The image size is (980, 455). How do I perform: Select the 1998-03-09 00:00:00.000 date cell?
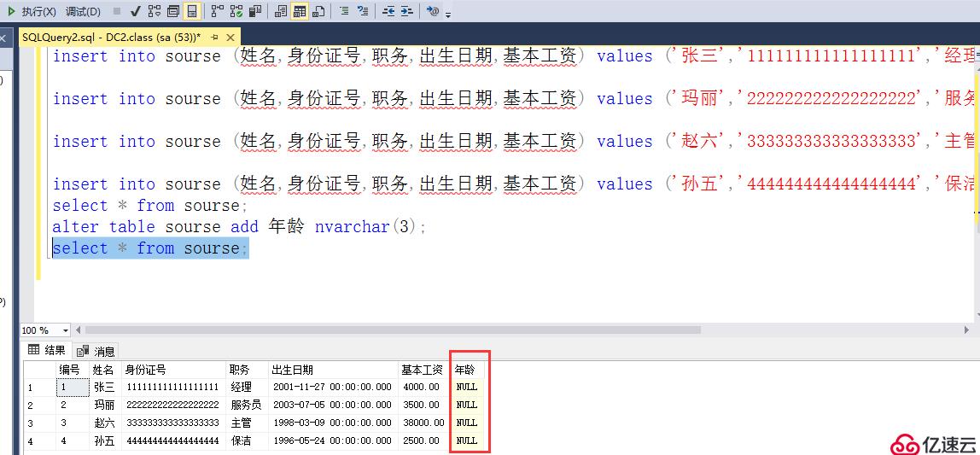(335, 423)
